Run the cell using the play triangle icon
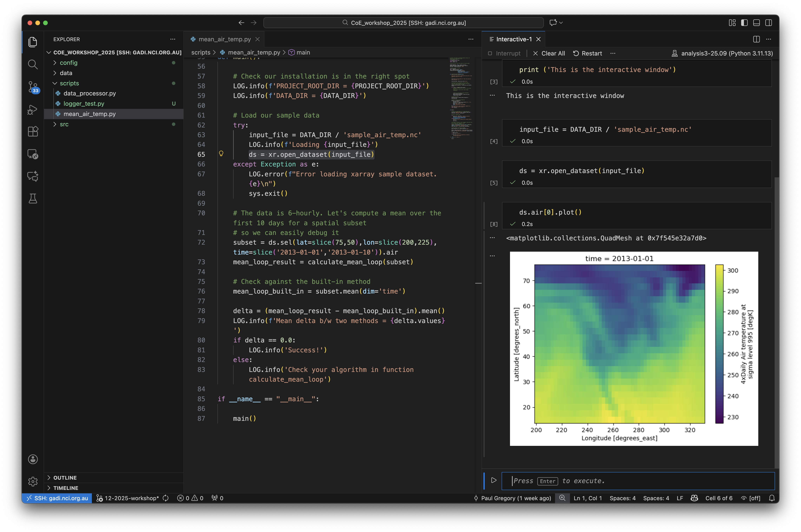 click(x=493, y=480)
